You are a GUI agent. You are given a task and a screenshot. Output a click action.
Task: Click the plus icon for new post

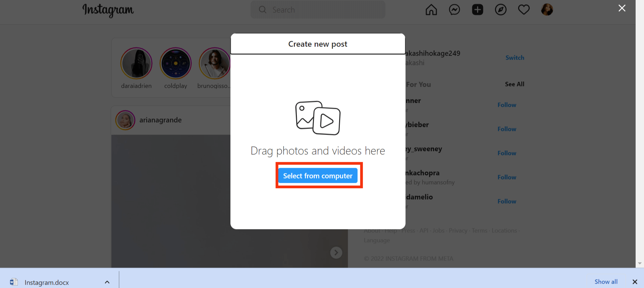tap(477, 10)
